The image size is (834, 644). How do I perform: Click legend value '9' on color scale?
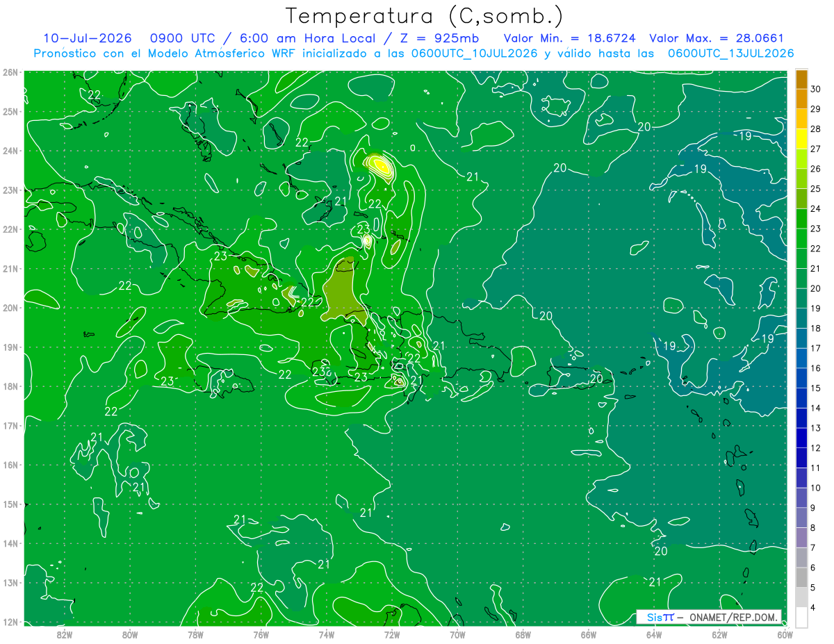(813, 507)
